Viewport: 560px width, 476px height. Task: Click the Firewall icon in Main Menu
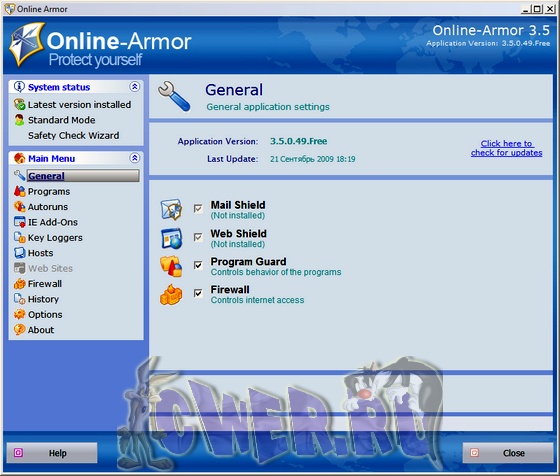(19, 284)
